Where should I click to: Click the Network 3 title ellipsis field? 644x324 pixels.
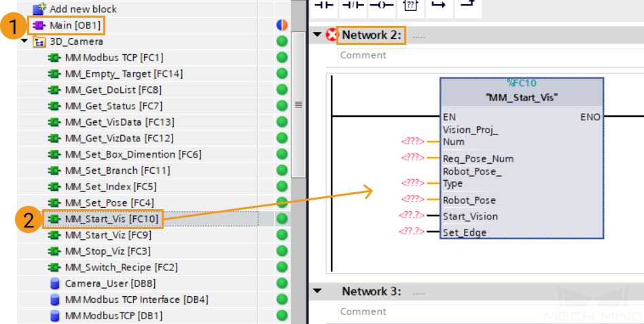click(x=418, y=293)
